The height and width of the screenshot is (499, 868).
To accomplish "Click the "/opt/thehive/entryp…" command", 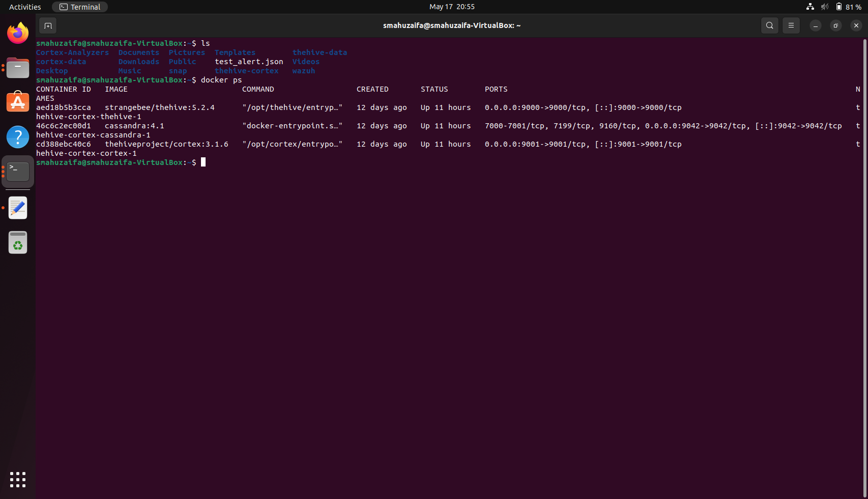I will point(293,107).
